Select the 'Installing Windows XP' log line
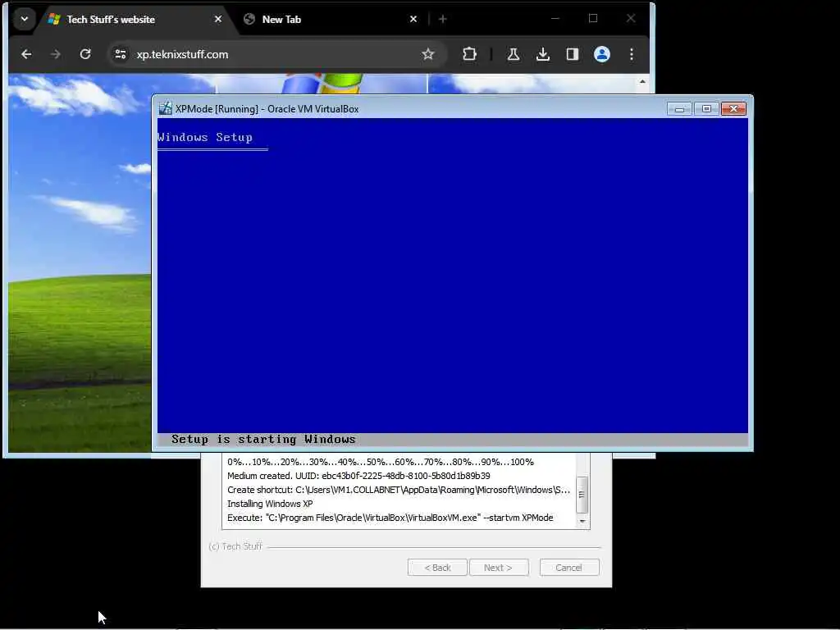840x630 pixels. click(270, 504)
